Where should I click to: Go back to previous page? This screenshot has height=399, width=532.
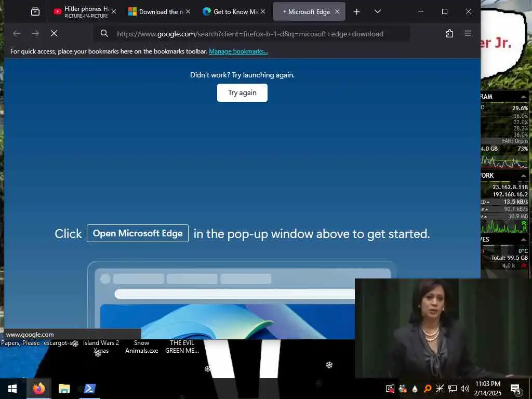pyautogui.click(x=17, y=34)
